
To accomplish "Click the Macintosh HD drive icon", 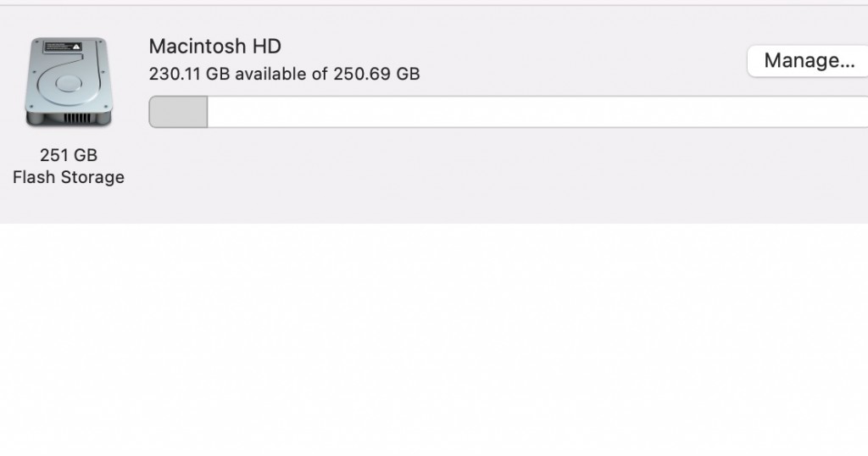I will (69, 82).
